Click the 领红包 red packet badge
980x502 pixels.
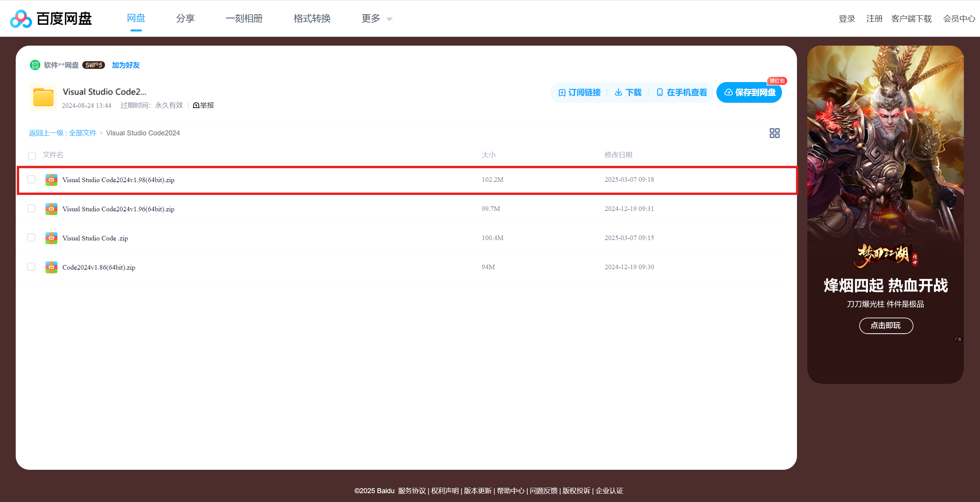777,81
